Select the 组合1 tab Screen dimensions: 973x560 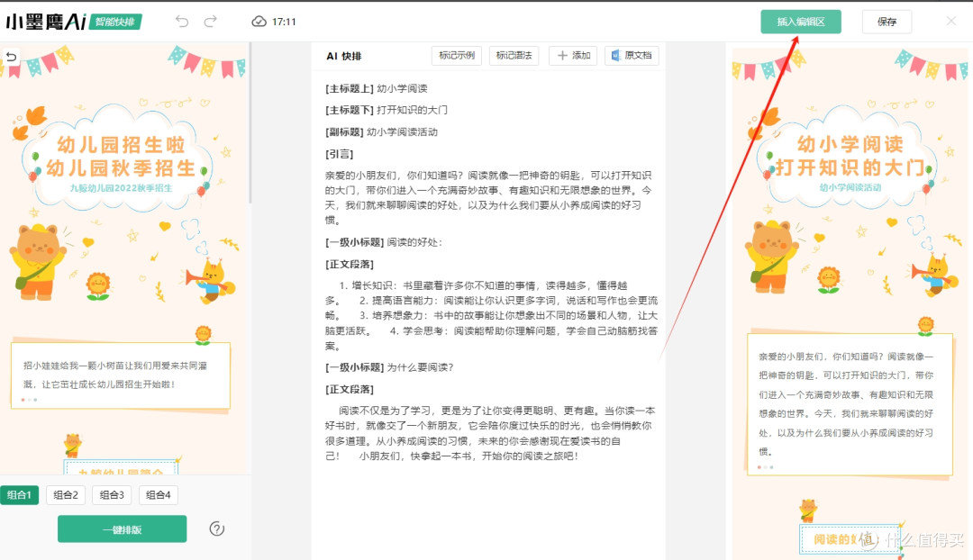[x=19, y=495]
